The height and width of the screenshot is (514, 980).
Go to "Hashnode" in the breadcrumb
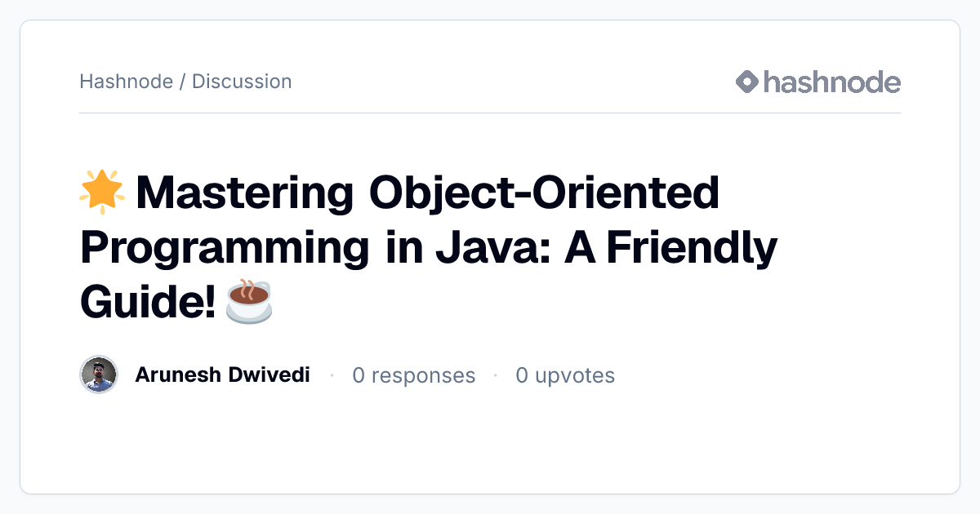[x=127, y=82]
